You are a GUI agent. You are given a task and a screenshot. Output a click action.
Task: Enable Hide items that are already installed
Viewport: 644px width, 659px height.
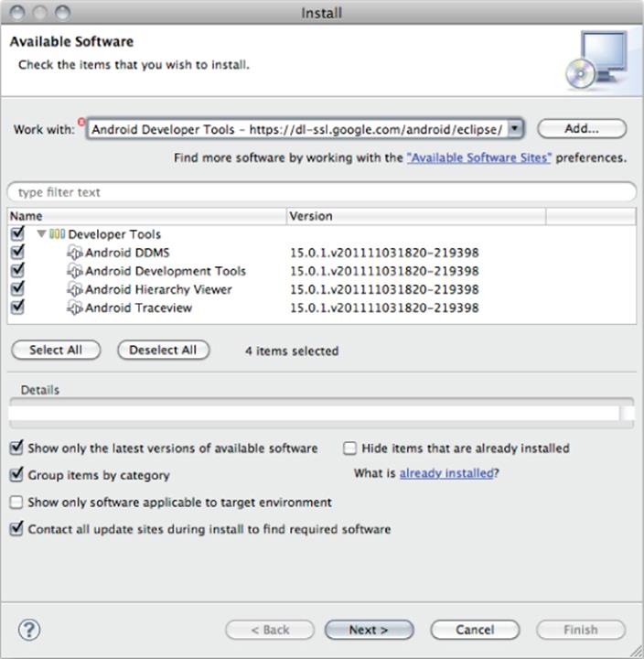click(350, 448)
